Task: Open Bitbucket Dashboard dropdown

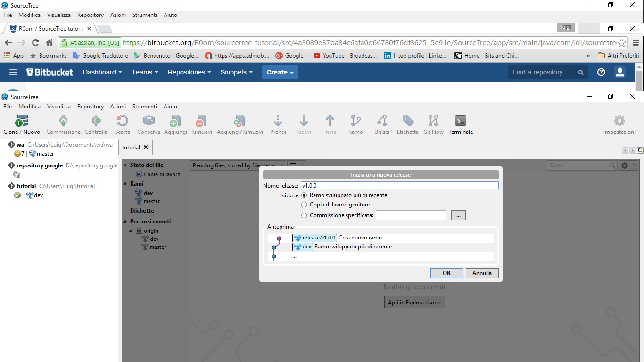Action: point(102,72)
